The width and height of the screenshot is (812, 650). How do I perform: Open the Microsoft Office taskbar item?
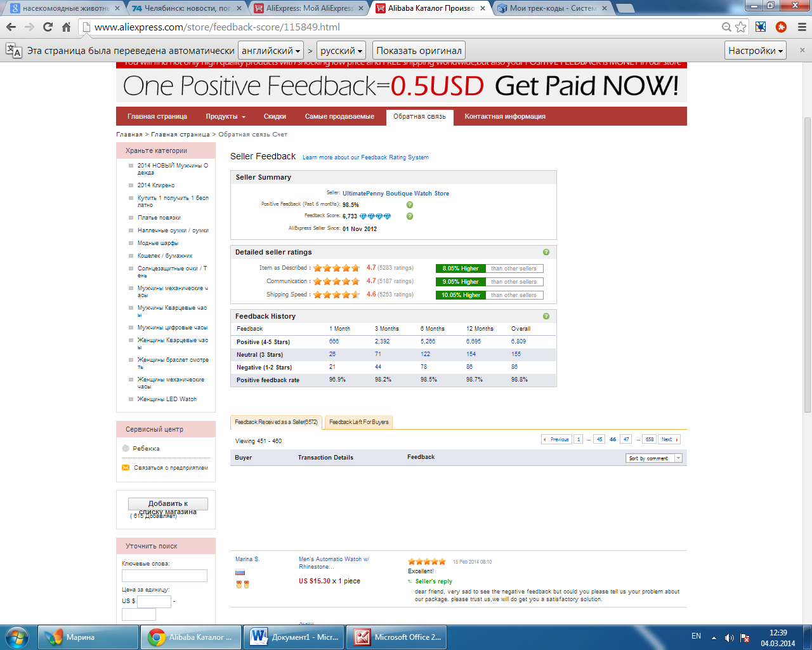[397, 637]
